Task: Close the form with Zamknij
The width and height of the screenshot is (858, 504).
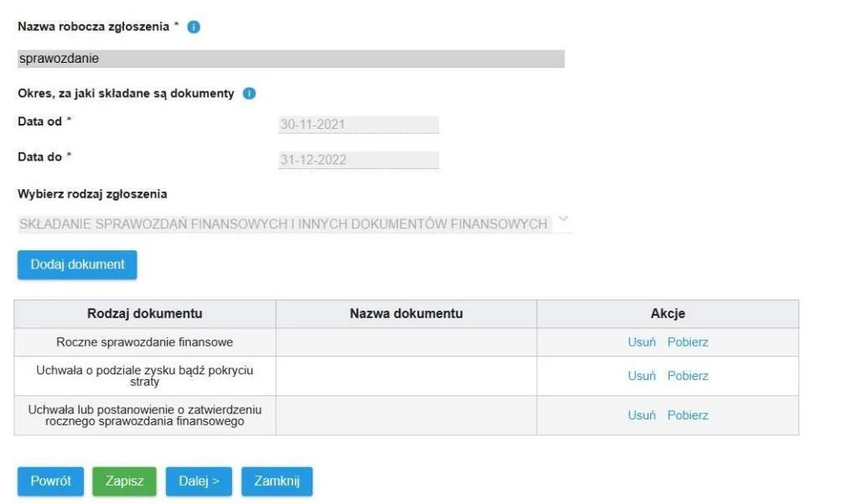Action: (277, 481)
